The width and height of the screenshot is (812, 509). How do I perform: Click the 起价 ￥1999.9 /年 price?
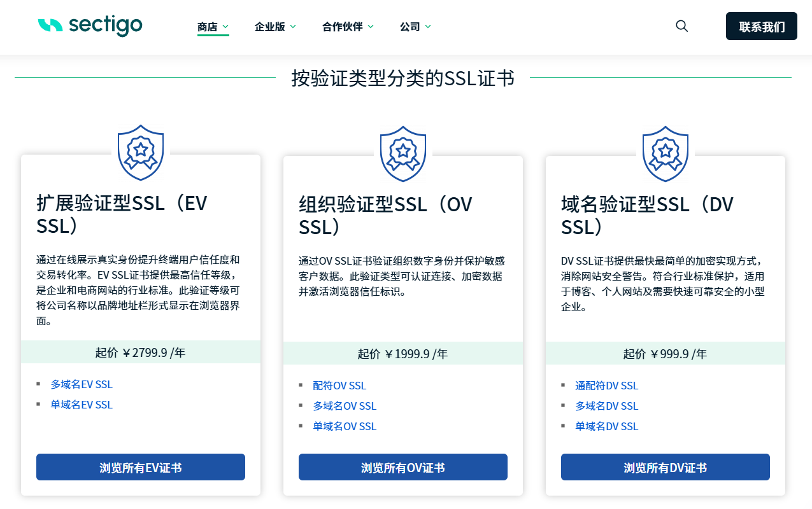403,354
